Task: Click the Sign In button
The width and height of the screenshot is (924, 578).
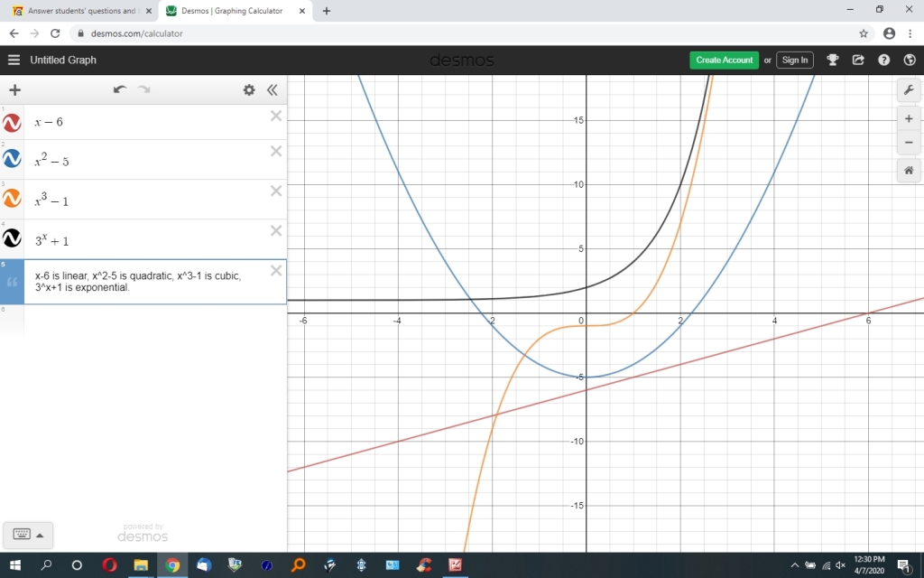Action: tap(795, 60)
